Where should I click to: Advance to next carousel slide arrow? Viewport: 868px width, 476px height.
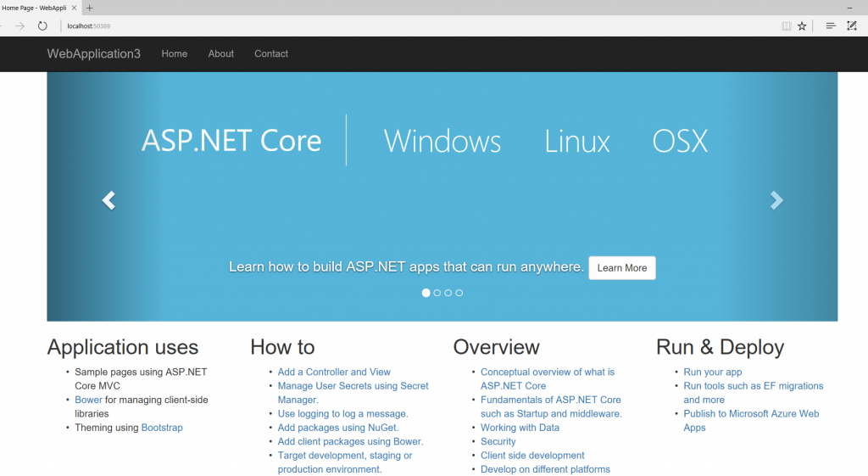(776, 200)
